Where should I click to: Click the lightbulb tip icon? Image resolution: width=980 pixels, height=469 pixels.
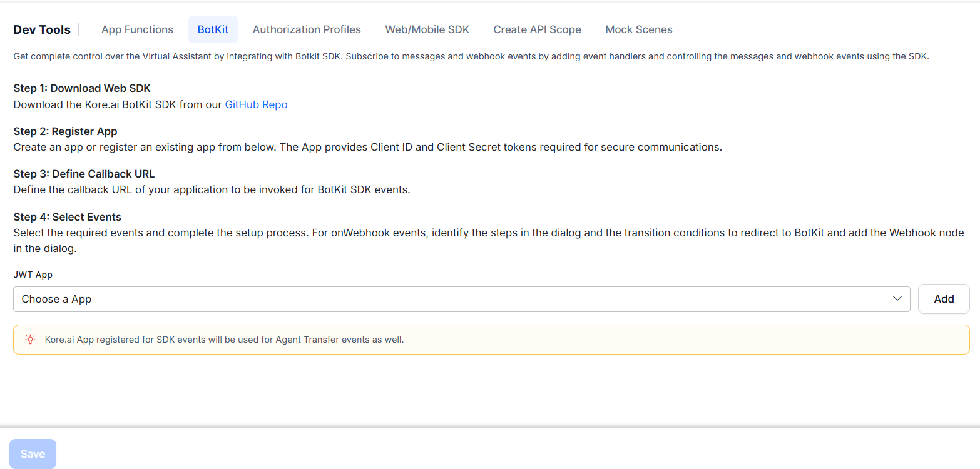point(30,340)
